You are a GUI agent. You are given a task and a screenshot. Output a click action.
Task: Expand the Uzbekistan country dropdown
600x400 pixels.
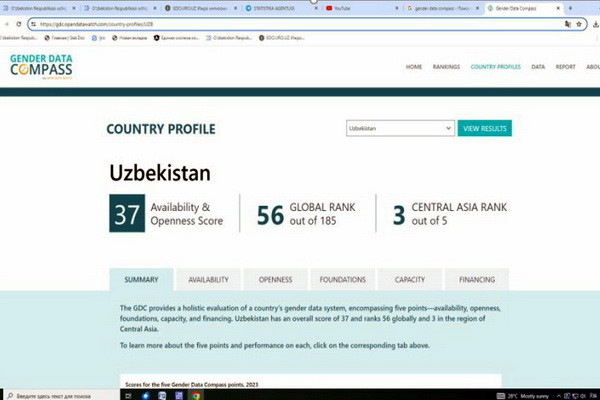pos(400,128)
